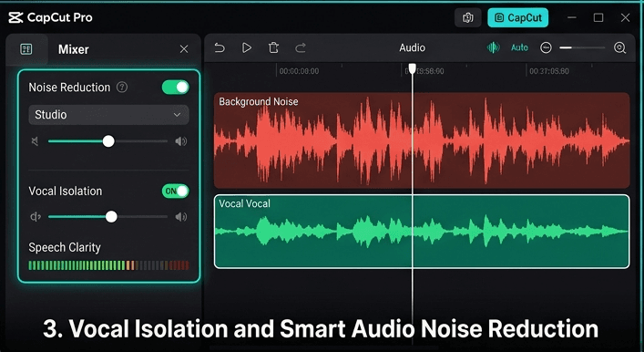Image resolution: width=644 pixels, height=352 pixels.
Task: Click the Audio title label
Action: pyautogui.click(x=413, y=47)
